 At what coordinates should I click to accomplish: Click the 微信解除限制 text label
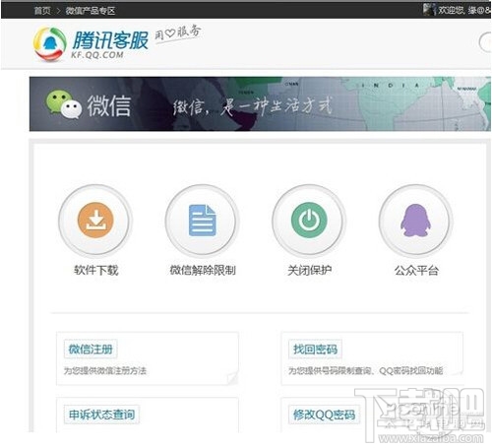pos(203,270)
